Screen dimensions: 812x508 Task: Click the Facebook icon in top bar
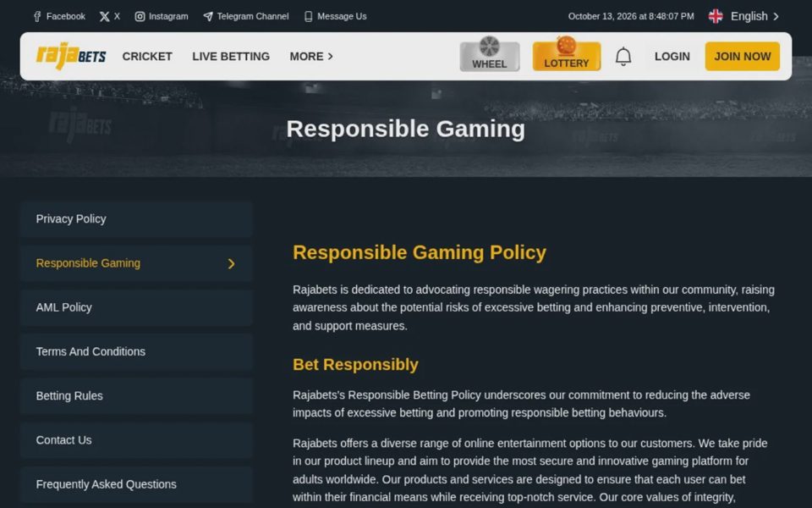pos(37,17)
